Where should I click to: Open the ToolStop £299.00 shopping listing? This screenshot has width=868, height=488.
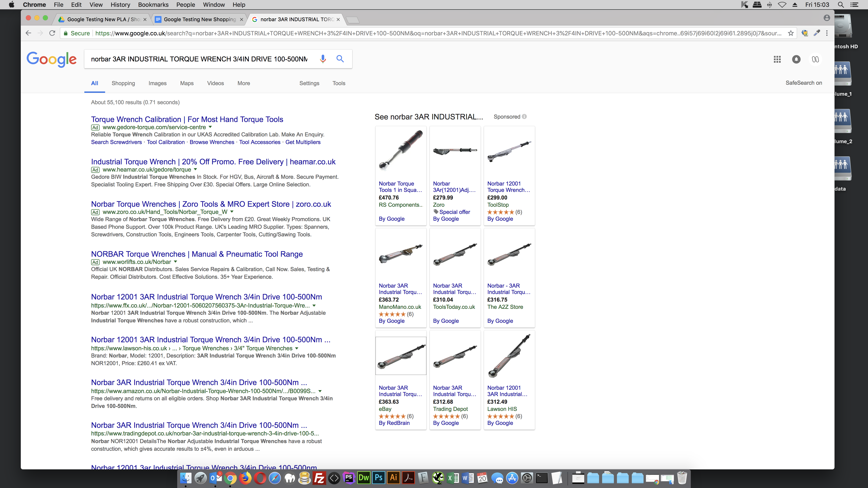click(x=509, y=175)
